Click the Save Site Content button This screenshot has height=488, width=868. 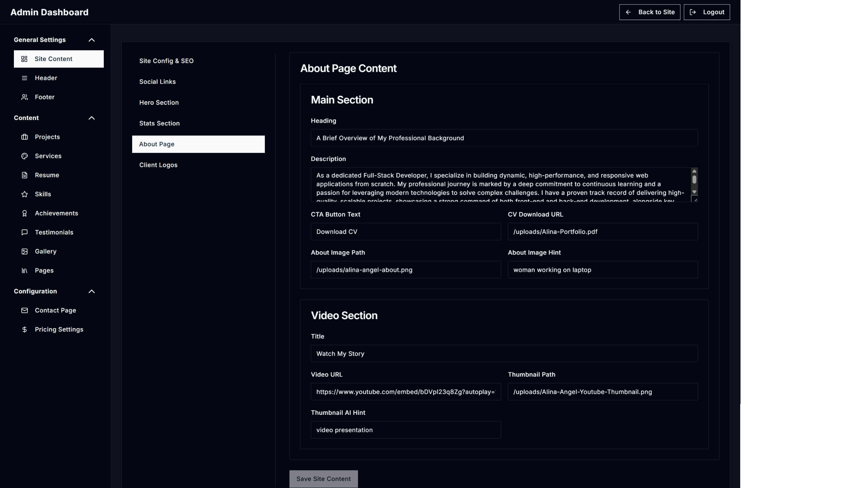(323, 479)
